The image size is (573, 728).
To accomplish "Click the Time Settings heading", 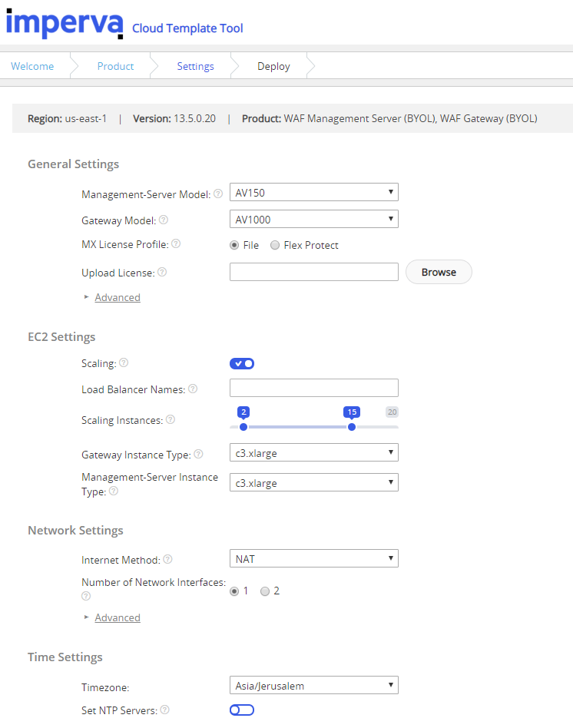I will pos(65,657).
